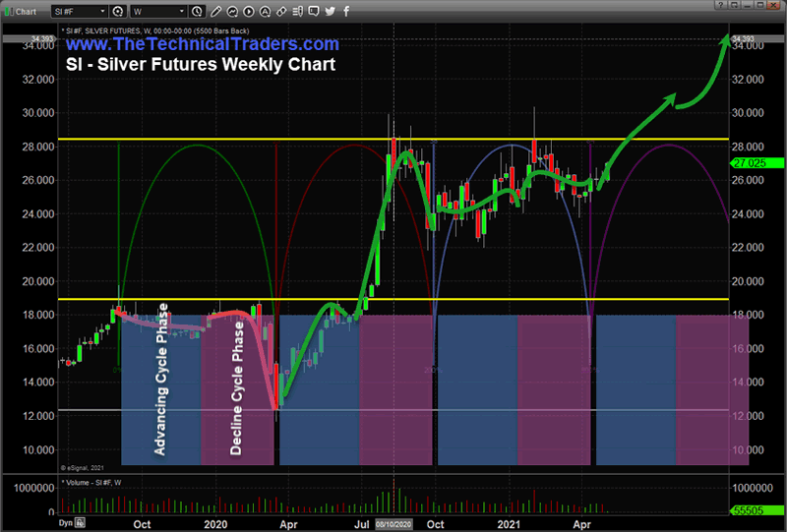The width and height of the screenshot is (787, 532).
Task: Open the edit chart list icon
Action: pyautogui.click(x=297, y=12)
